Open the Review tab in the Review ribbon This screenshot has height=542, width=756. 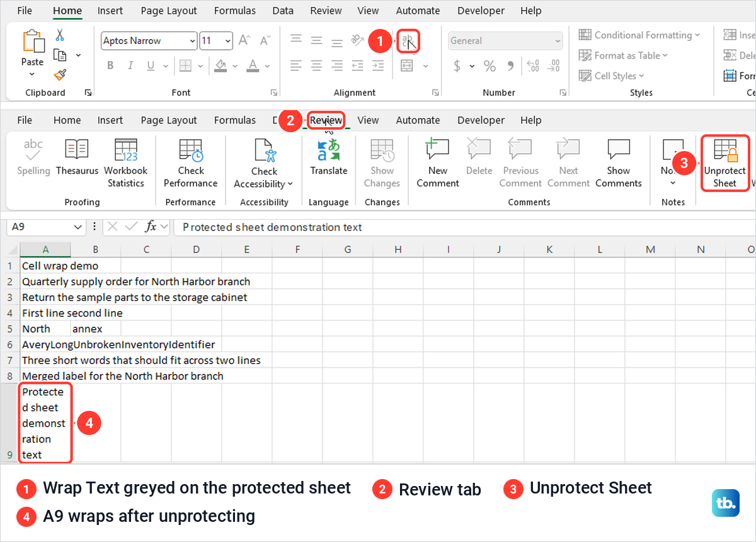[326, 120]
